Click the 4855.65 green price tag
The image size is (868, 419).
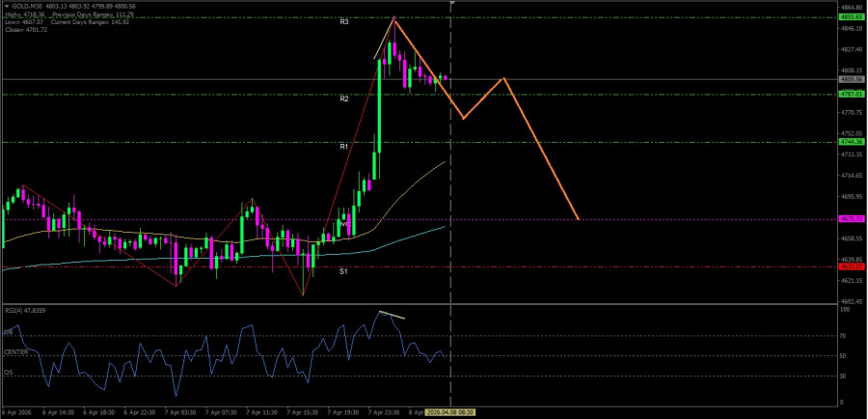pyautogui.click(x=852, y=17)
